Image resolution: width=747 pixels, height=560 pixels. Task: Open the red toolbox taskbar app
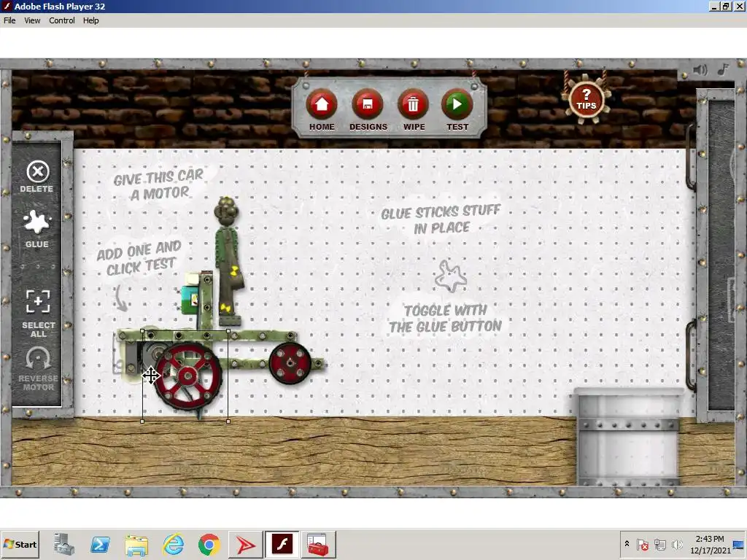pyautogui.click(x=318, y=544)
